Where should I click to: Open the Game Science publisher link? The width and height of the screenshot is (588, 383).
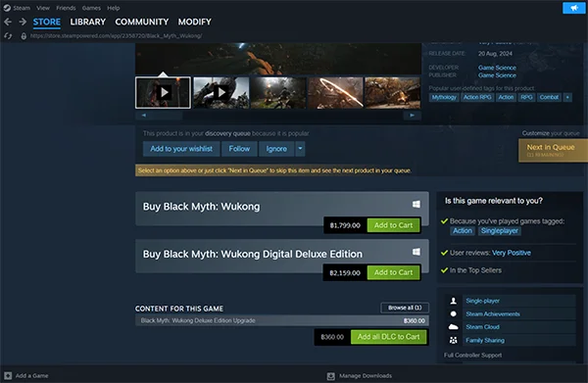click(x=497, y=75)
